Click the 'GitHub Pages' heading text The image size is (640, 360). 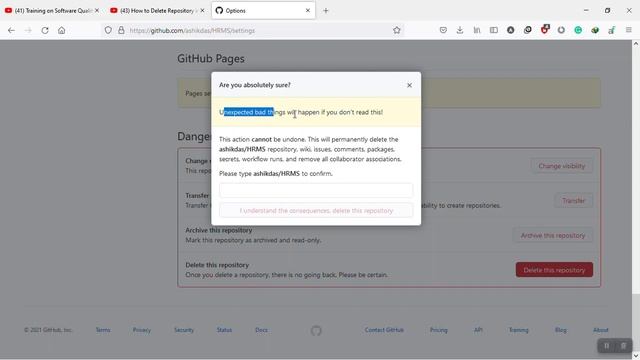(211, 59)
